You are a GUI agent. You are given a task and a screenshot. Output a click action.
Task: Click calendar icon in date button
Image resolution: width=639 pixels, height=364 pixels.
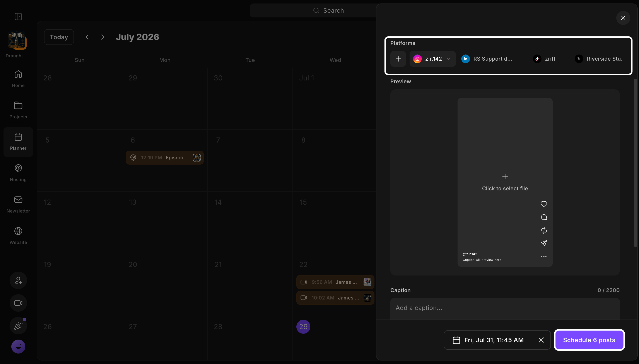(456, 340)
